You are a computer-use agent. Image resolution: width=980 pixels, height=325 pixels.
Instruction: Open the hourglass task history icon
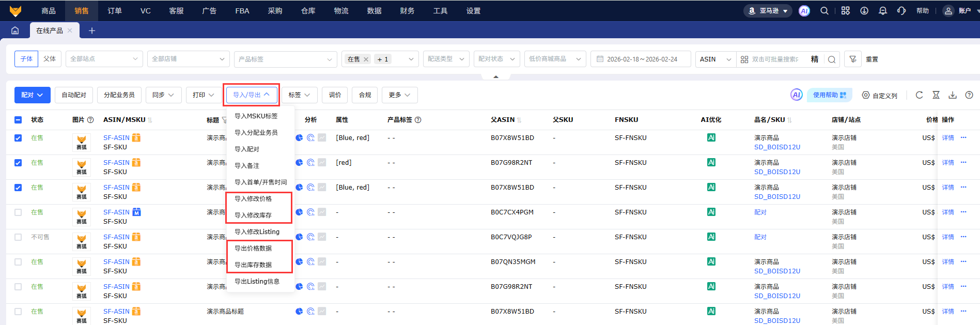point(936,95)
